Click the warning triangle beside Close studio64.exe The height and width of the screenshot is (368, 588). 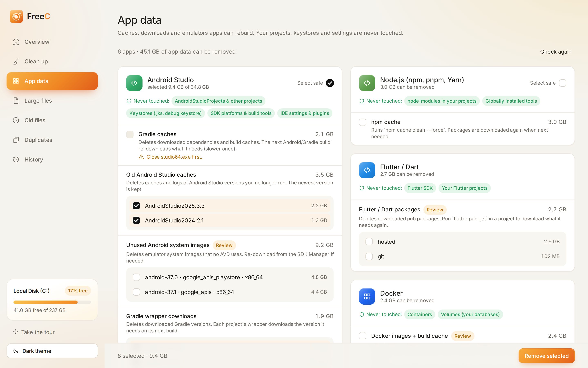point(141,157)
